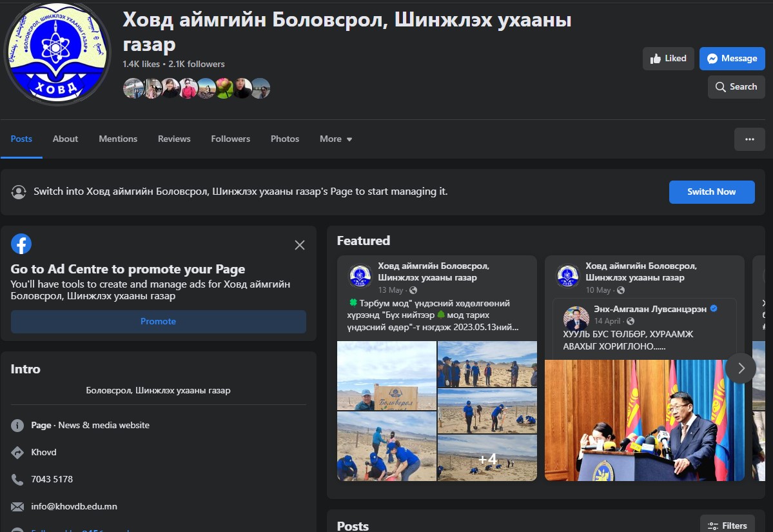Viewport: 773px width, 532px height.
Task: Click the email envelope icon in Intro
Action: click(16, 506)
